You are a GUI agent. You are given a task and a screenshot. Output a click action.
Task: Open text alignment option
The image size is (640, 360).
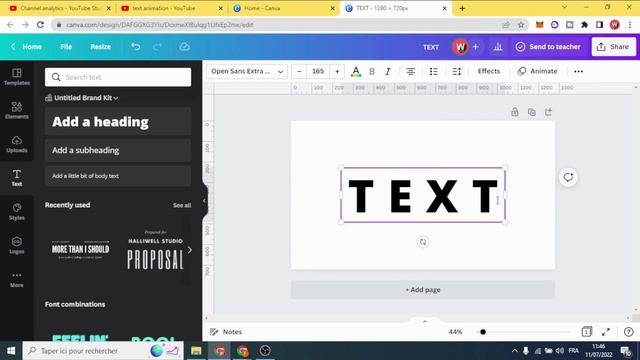[411, 71]
